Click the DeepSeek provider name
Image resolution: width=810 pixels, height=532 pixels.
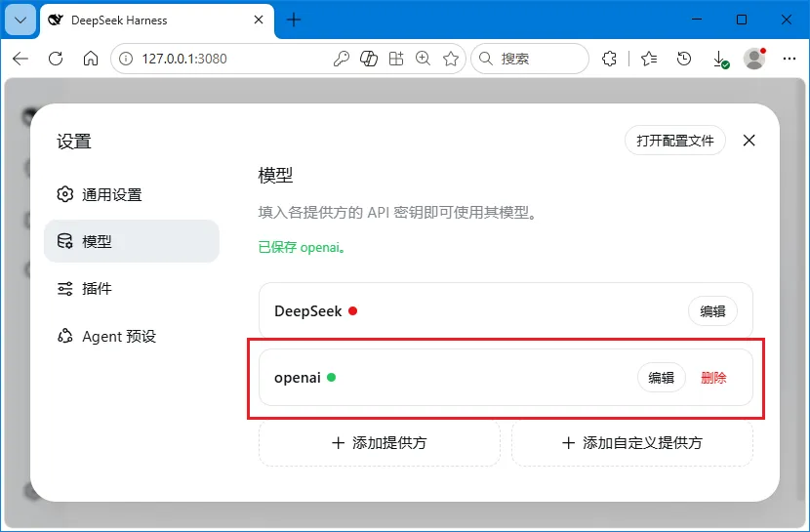pos(307,311)
